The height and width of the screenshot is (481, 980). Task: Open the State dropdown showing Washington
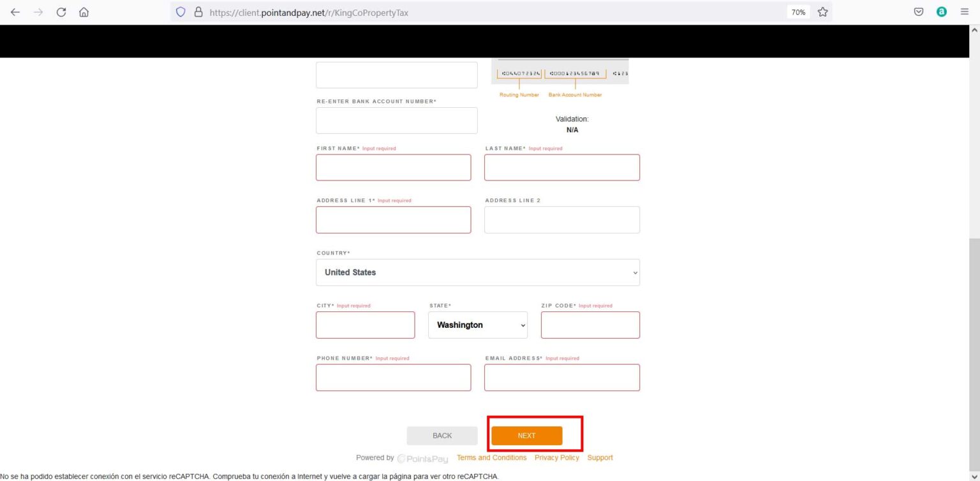tap(477, 325)
